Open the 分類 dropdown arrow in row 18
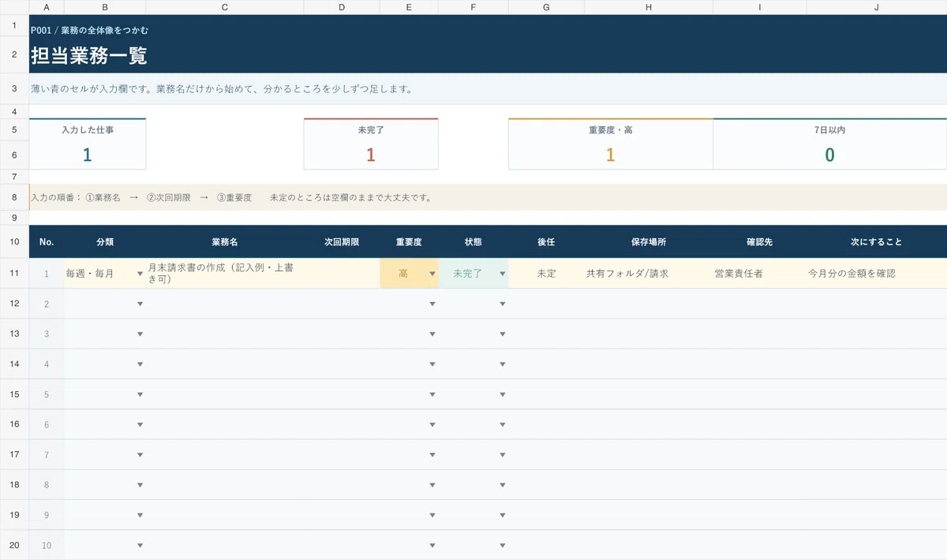Image resolution: width=947 pixels, height=560 pixels. click(140, 485)
